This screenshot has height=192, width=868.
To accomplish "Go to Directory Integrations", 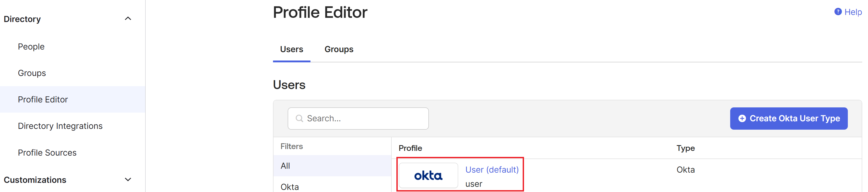I will [x=60, y=126].
